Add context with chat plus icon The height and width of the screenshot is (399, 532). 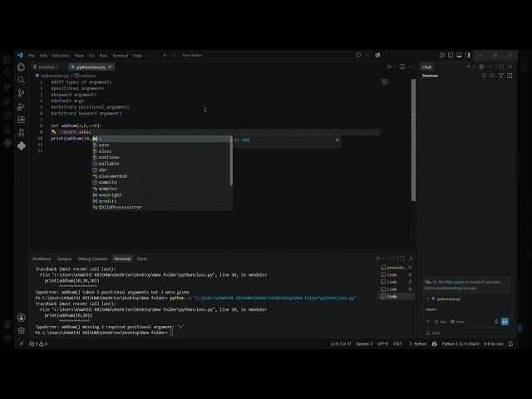pos(428,322)
